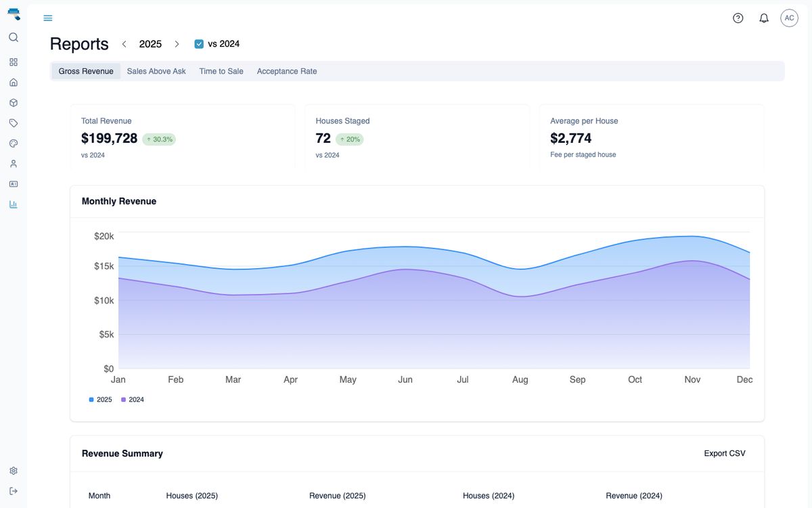812x508 pixels.
Task: Click the Revenue (2024) column header
Action: pos(634,496)
